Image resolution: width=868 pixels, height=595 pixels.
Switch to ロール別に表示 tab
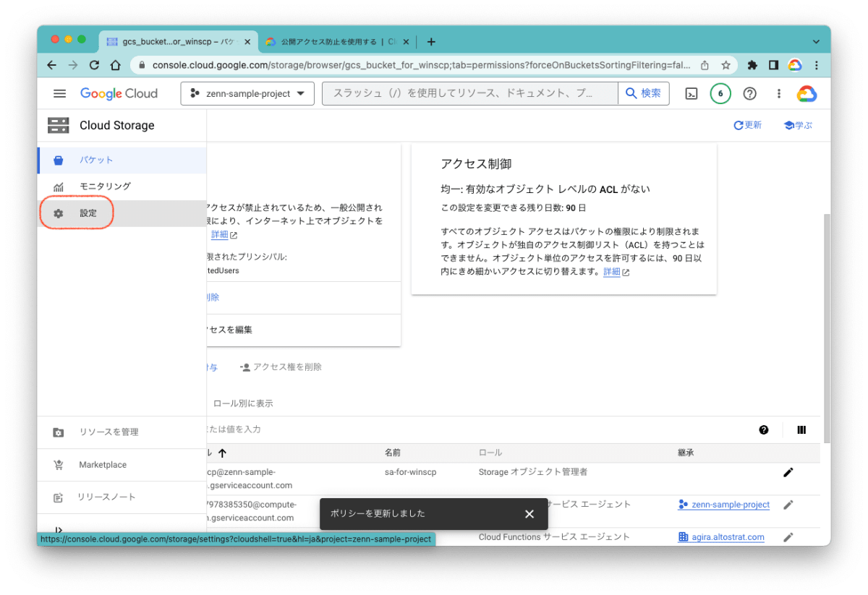pyautogui.click(x=243, y=403)
